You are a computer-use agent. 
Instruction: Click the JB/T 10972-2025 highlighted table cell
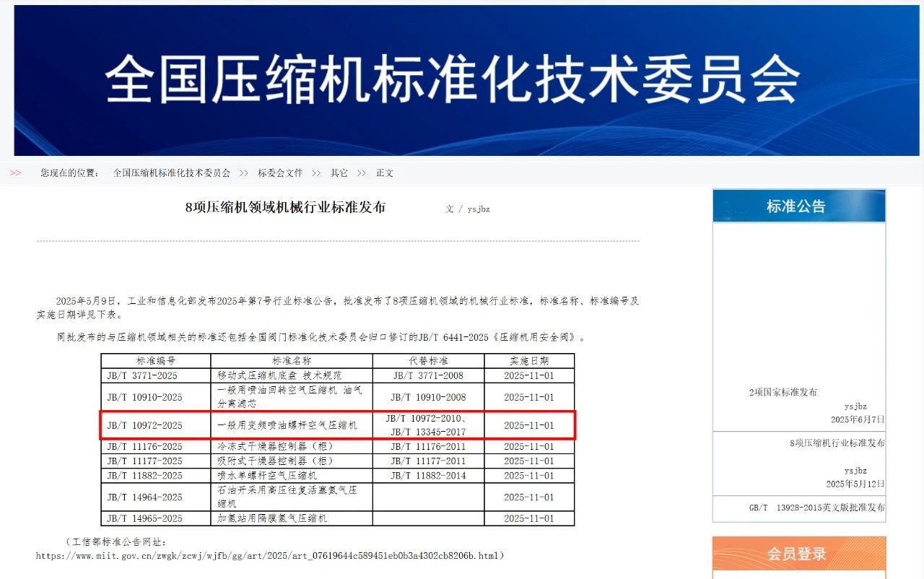[x=145, y=425]
